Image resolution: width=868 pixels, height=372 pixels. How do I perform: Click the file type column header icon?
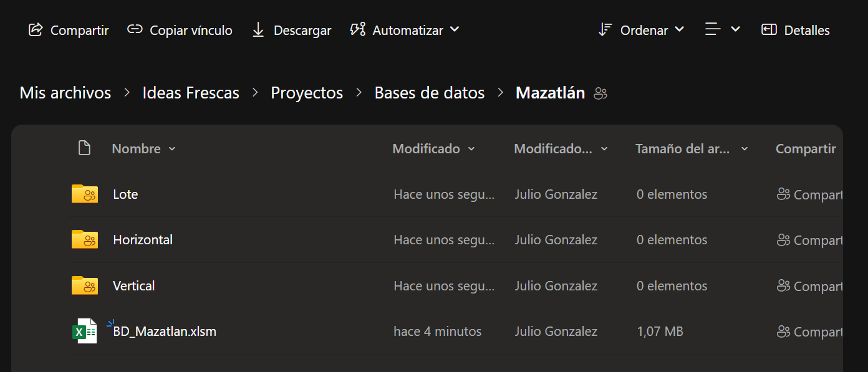[84, 148]
